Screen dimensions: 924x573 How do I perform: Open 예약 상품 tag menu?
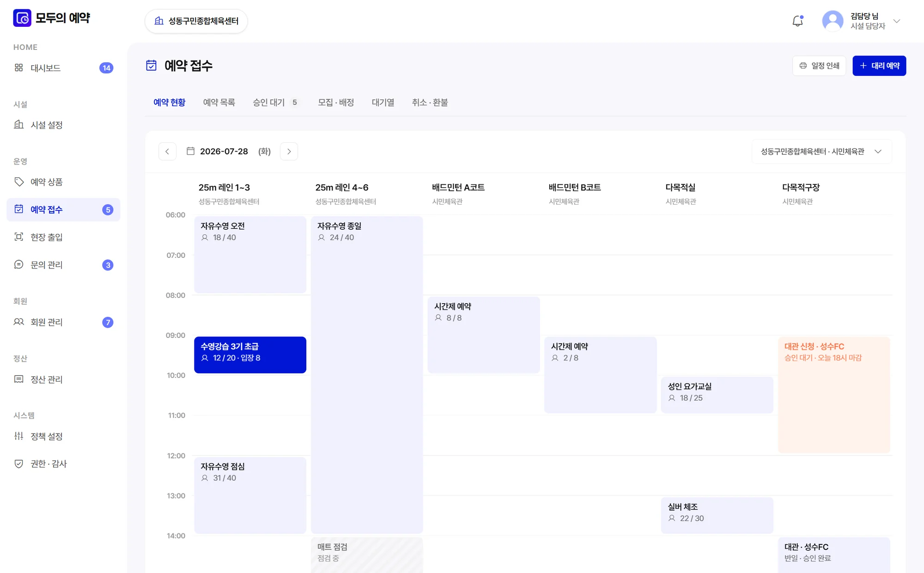point(63,182)
